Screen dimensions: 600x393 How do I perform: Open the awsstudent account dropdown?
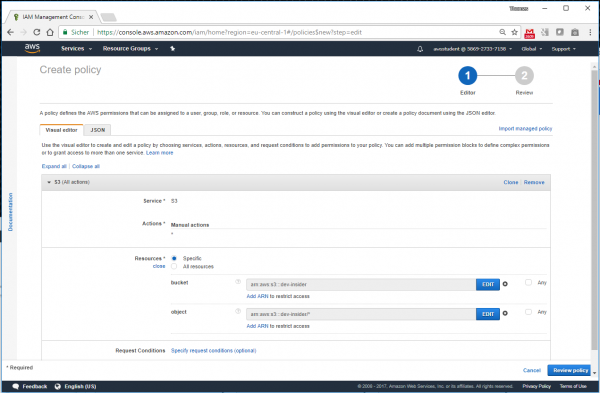(x=472, y=49)
